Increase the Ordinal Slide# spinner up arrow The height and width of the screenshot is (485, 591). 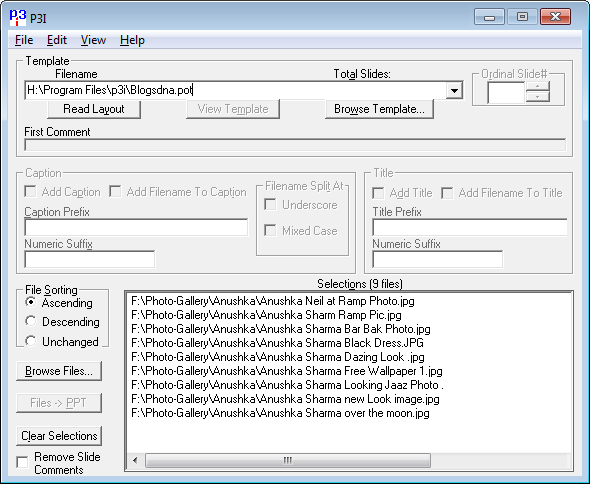537,87
